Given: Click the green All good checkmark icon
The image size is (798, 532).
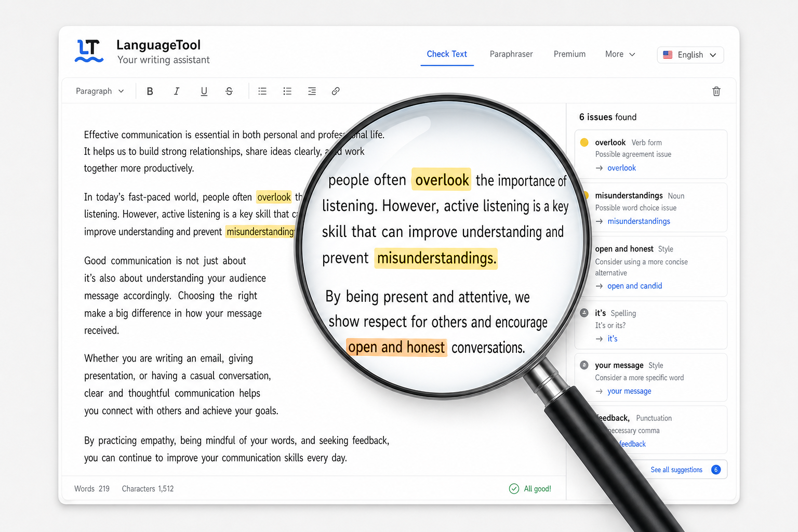Looking at the screenshot, I should [x=514, y=488].
